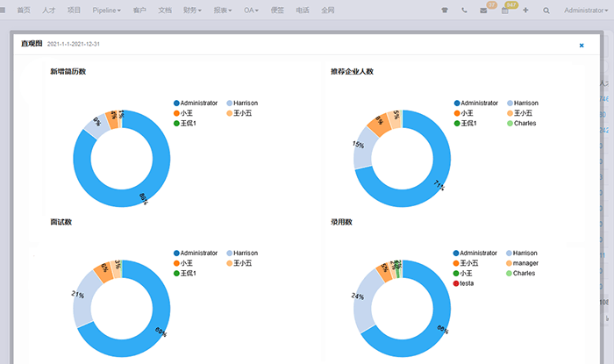Screen dimensions: 614x364
Task: Open the mail envelope notifications icon
Action: 483,11
